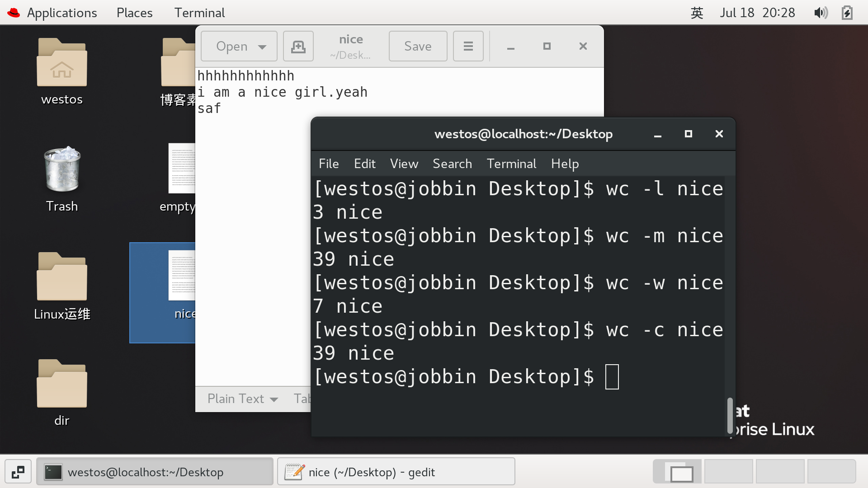The height and width of the screenshot is (488, 868).
Task: Switch to the first workspace
Action: 677,472
